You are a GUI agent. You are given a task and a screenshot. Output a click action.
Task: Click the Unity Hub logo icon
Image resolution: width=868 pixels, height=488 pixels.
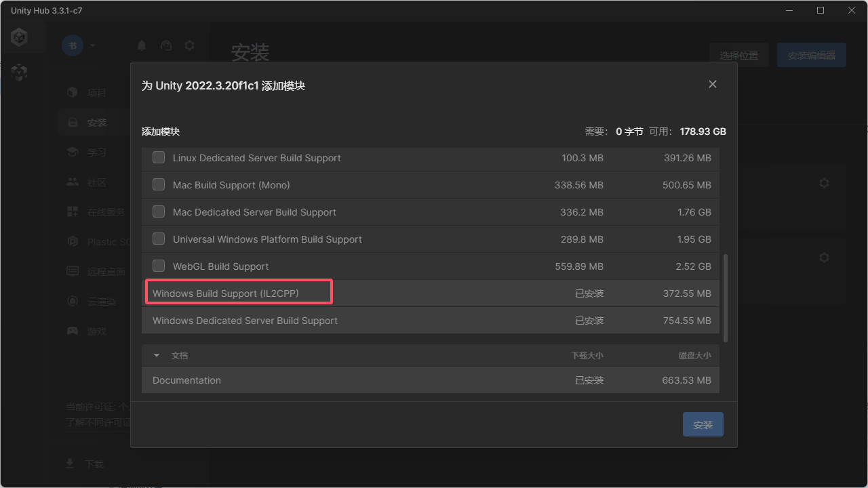pyautogui.click(x=19, y=38)
